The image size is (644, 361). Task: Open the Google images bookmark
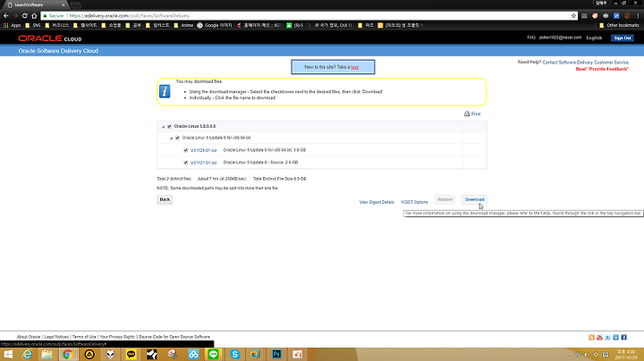[215, 25]
